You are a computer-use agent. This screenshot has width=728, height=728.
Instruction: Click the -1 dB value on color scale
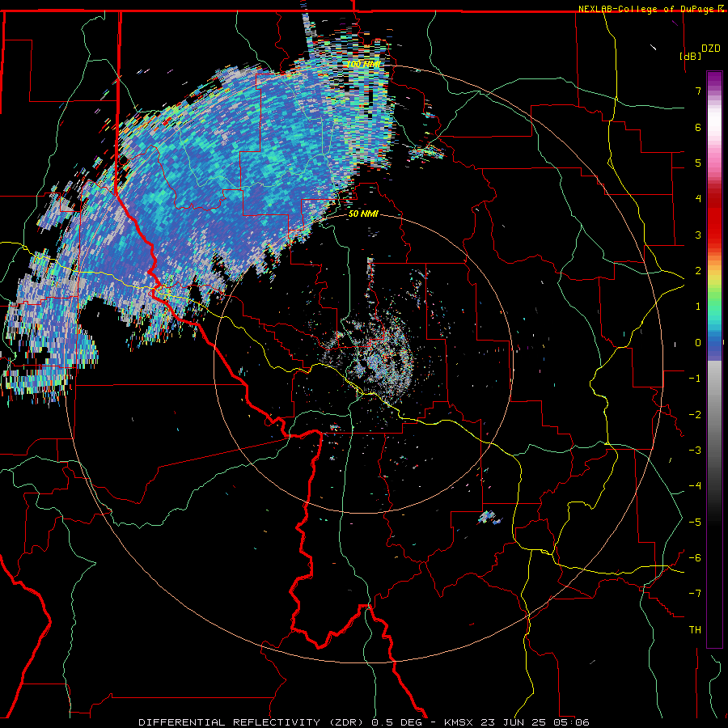click(x=695, y=379)
